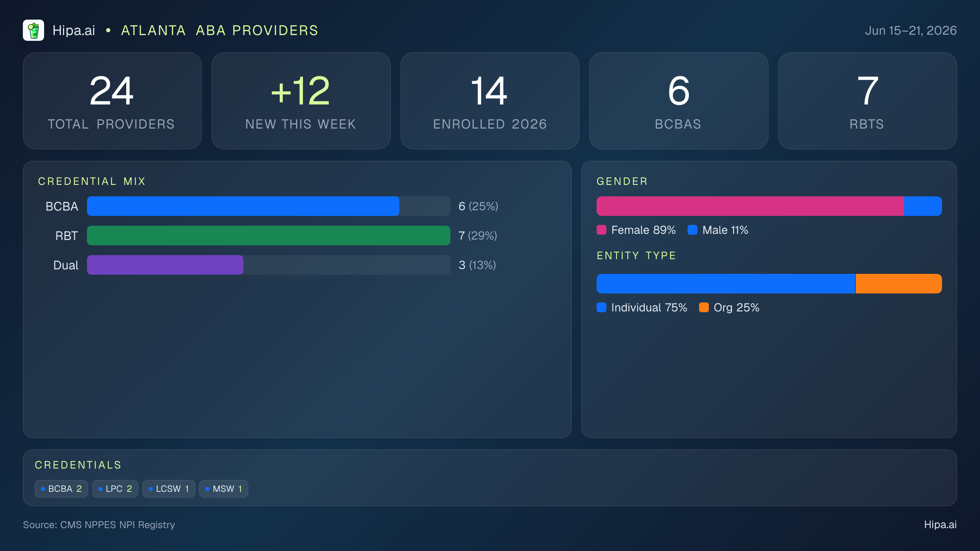Image resolution: width=980 pixels, height=551 pixels.
Task: Open the Enrolled 2026 card showing 14
Action: 490,101
